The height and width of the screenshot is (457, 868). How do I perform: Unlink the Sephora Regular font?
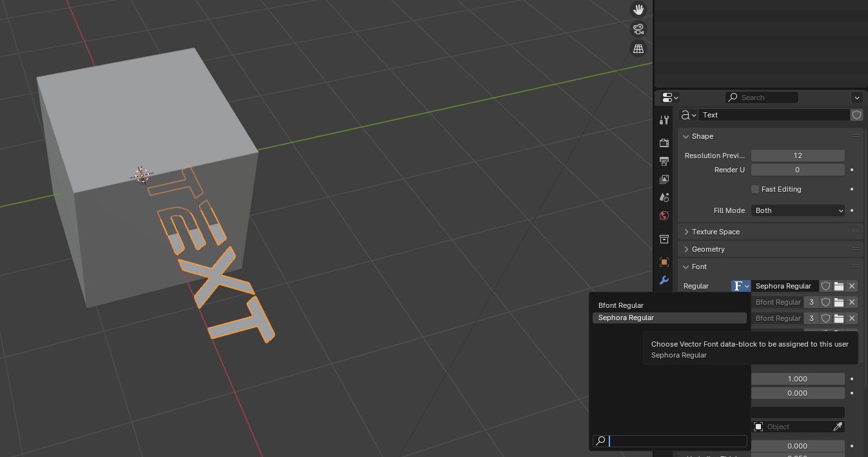pos(852,286)
